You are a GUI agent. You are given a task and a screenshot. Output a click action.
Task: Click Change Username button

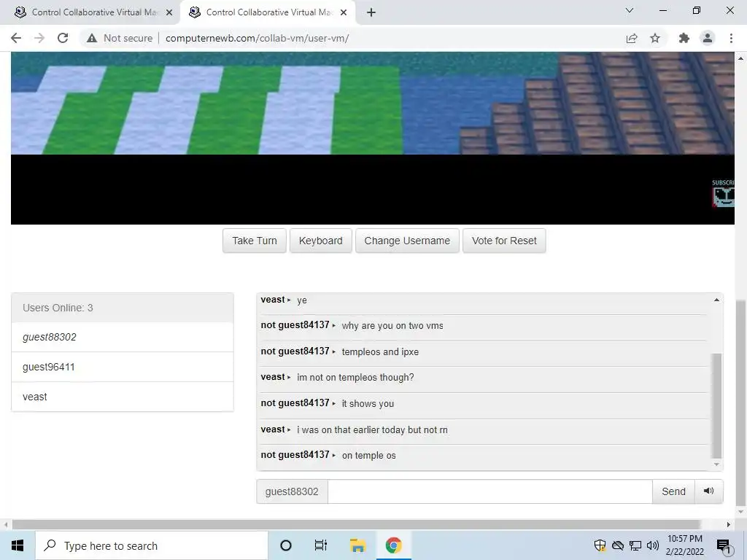click(407, 241)
